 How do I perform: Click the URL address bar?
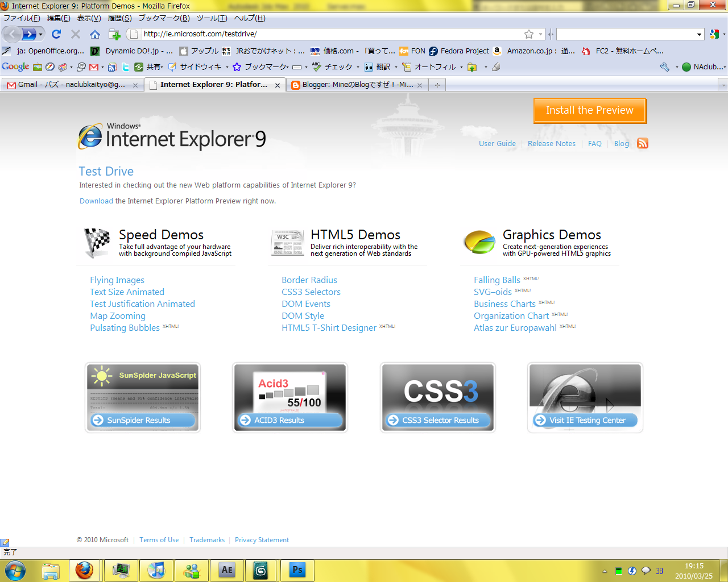[x=336, y=34]
